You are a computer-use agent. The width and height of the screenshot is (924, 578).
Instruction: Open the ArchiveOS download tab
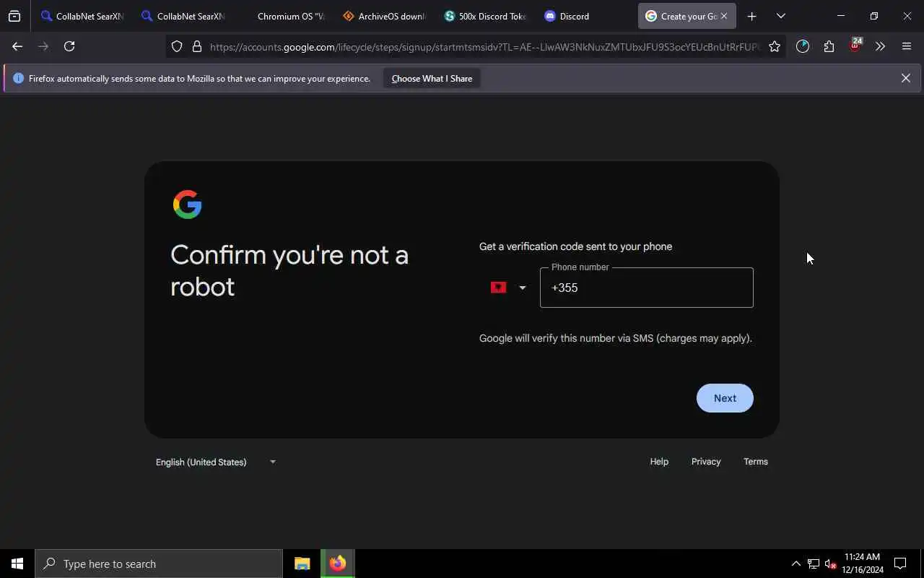[x=385, y=16]
